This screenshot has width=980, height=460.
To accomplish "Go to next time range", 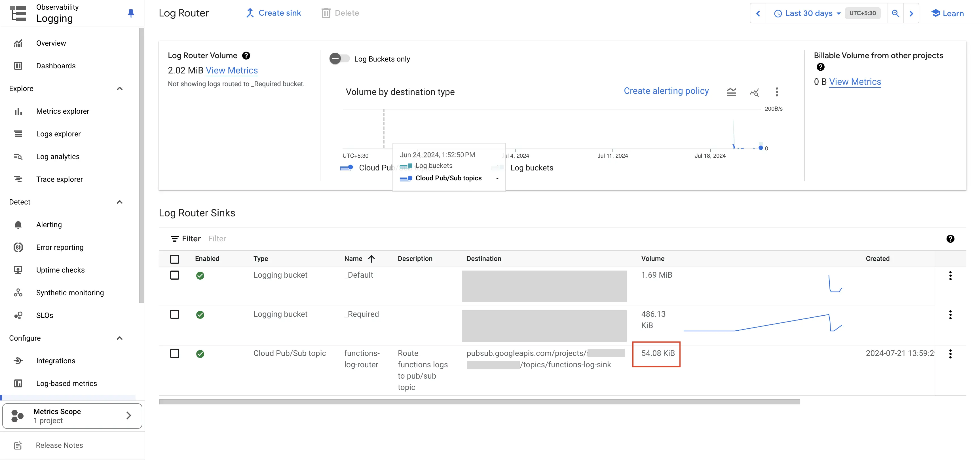I will tap(911, 13).
